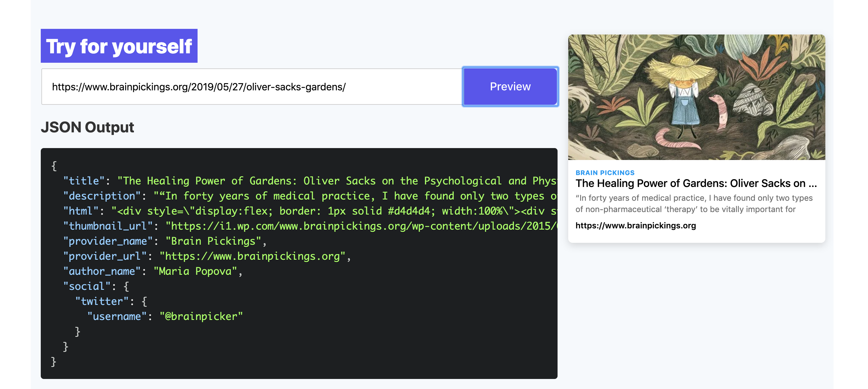Click the opening brace of JSON output
This screenshot has width=868, height=389.
(x=54, y=166)
